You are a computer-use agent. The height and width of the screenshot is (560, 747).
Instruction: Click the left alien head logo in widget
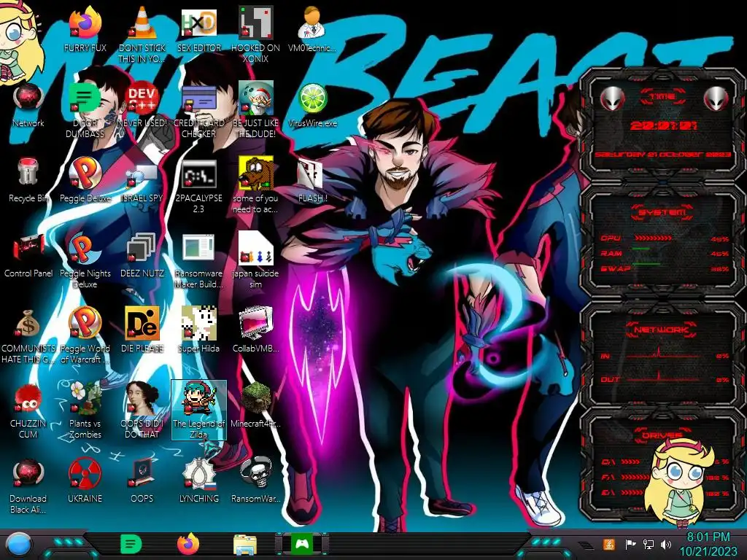pyautogui.click(x=612, y=98)
